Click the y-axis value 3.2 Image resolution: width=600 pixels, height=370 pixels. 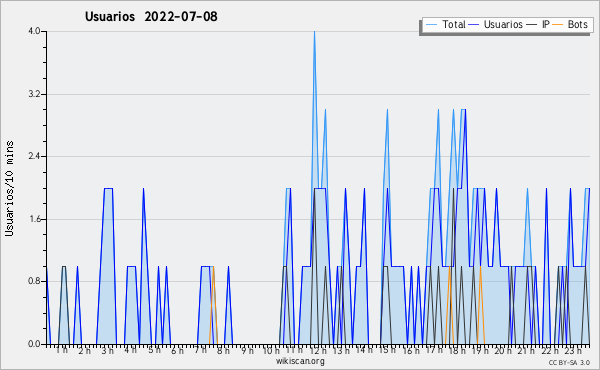tap(34, 94)
